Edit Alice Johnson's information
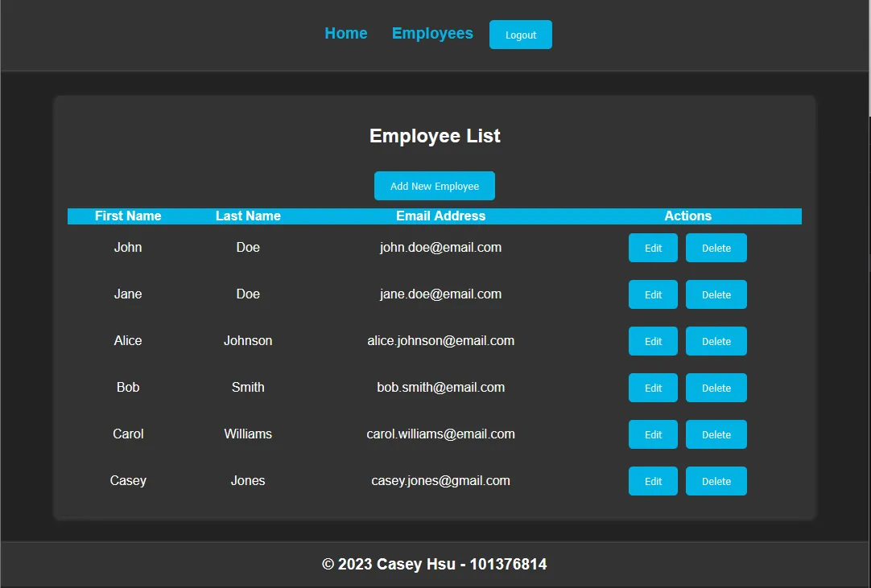Screen dimensions: 871x588 point(652,340)
